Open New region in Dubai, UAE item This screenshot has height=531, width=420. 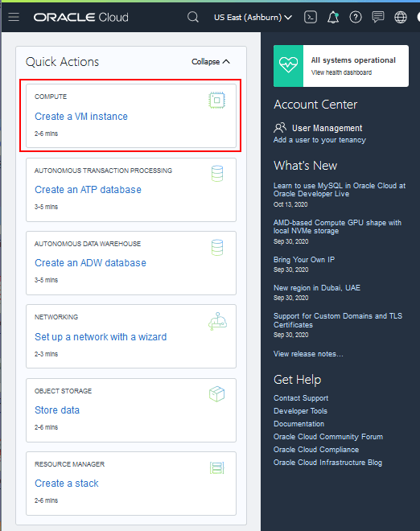[317, 288]
